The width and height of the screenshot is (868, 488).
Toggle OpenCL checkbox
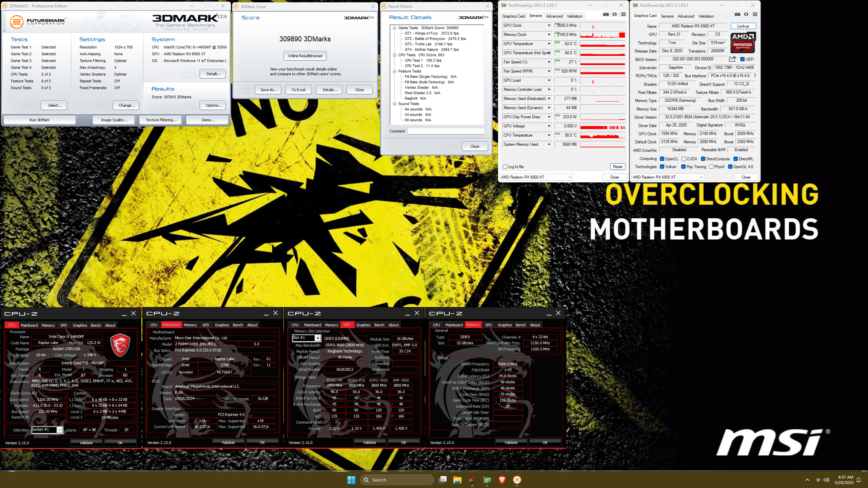[662, 159]
